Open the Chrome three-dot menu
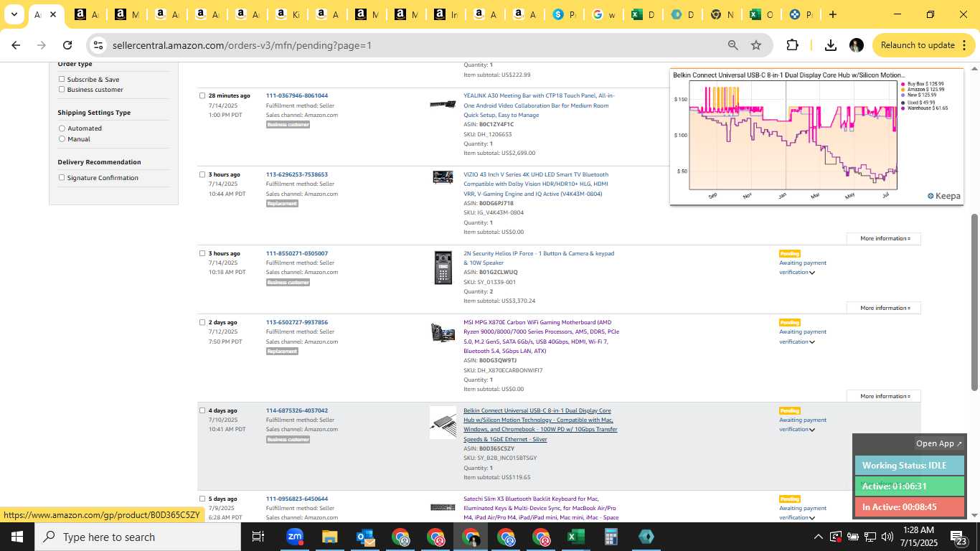Screen dimensions: 980x551 point(964,45)
